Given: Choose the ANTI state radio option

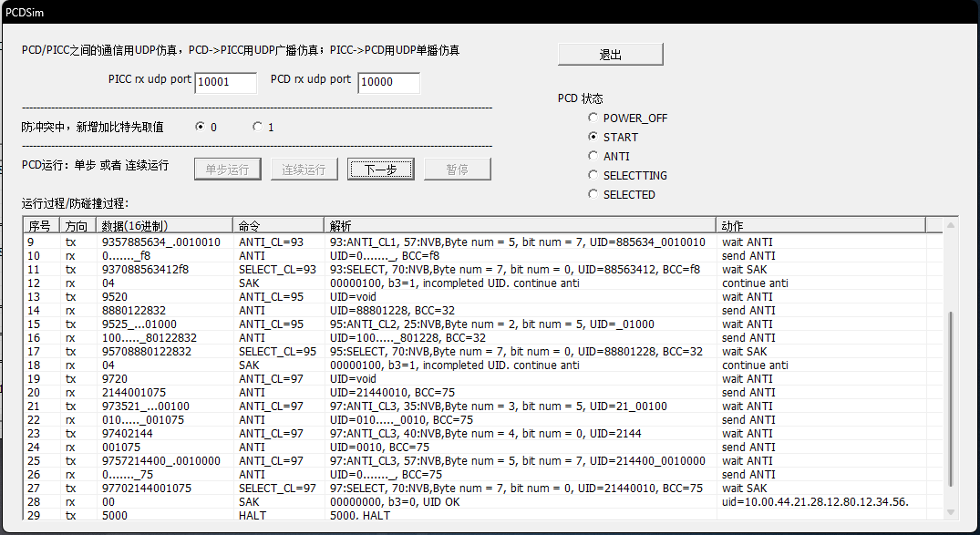Looking at the screenshot, I should [x=593, y=156].
